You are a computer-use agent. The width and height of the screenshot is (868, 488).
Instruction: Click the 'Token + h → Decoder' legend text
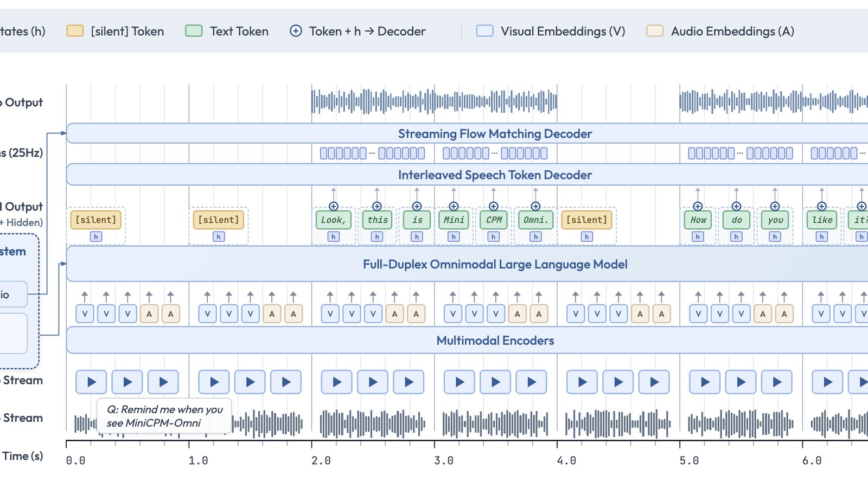367,31
